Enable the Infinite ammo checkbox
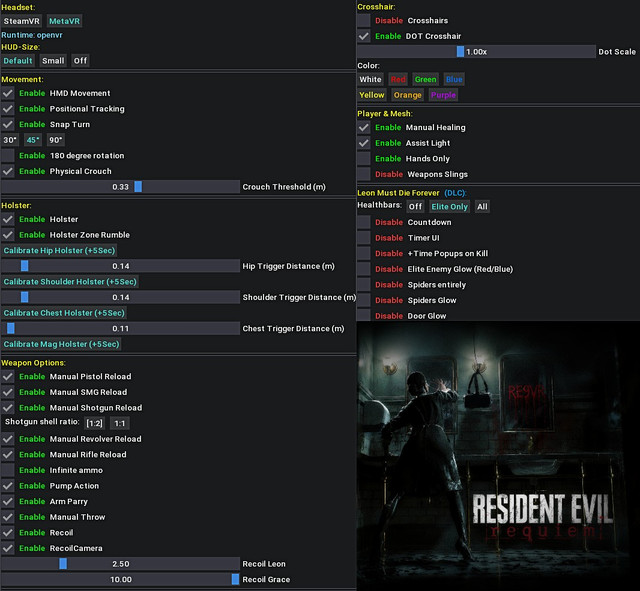This screenshot has width=640, height=591. coord(8,470)
